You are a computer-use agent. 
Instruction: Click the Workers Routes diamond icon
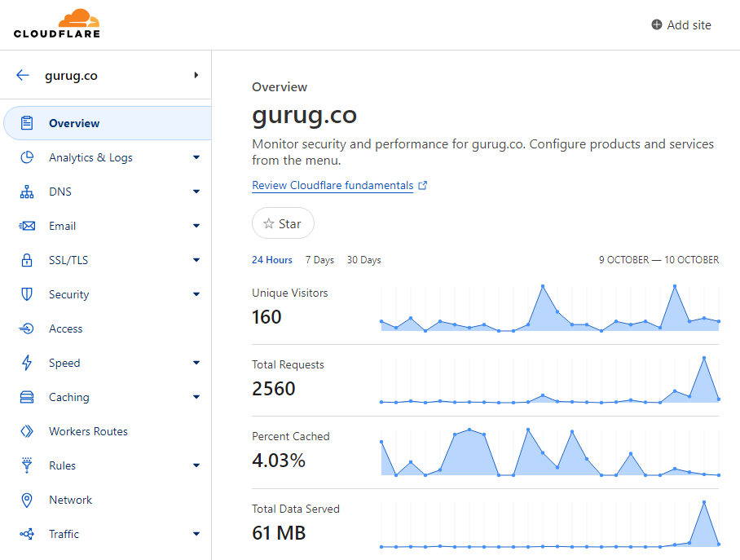[x=27, y=431]
